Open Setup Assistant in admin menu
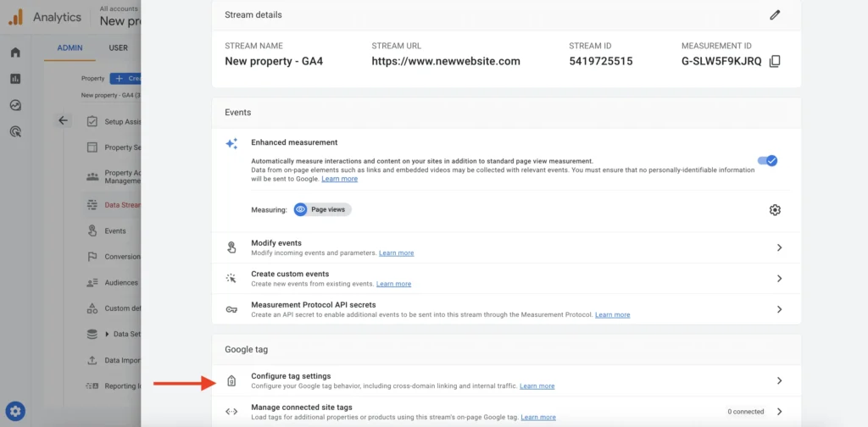 [123, 122]
